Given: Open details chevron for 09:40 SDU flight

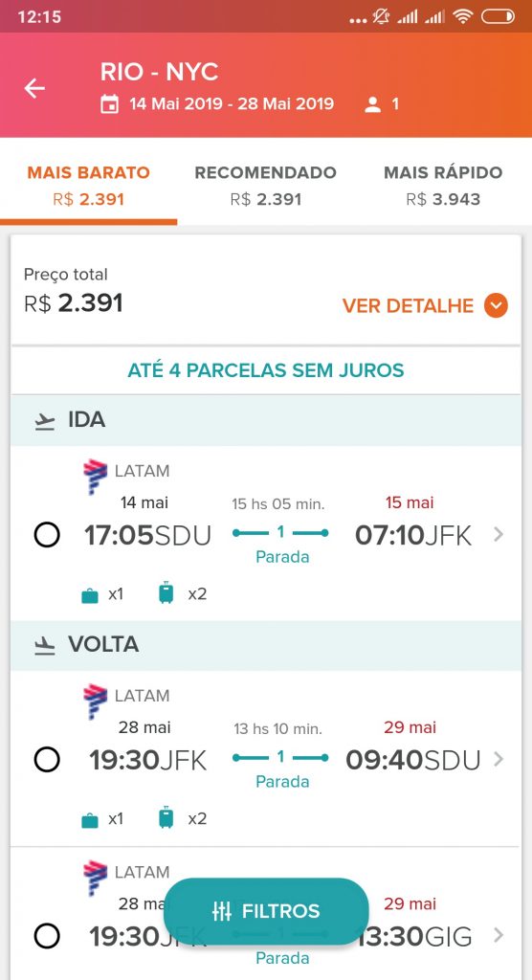Looking at the screenshot, I should click(499, 759).
